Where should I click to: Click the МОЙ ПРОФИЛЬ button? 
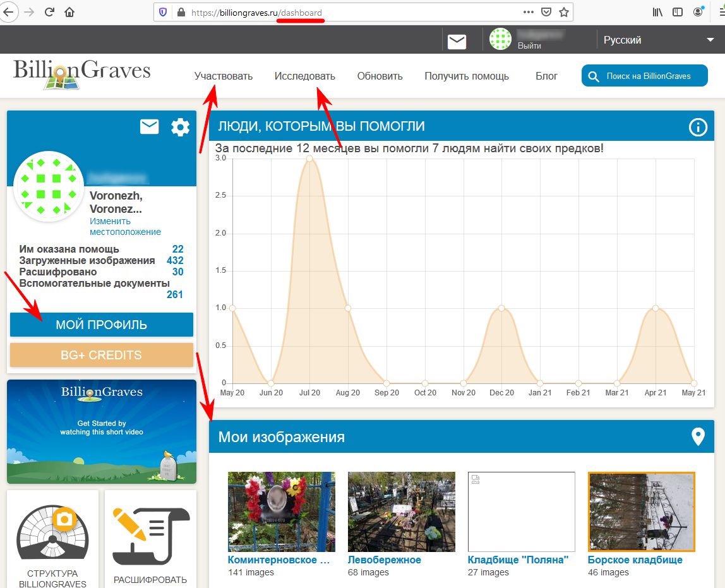101,325
